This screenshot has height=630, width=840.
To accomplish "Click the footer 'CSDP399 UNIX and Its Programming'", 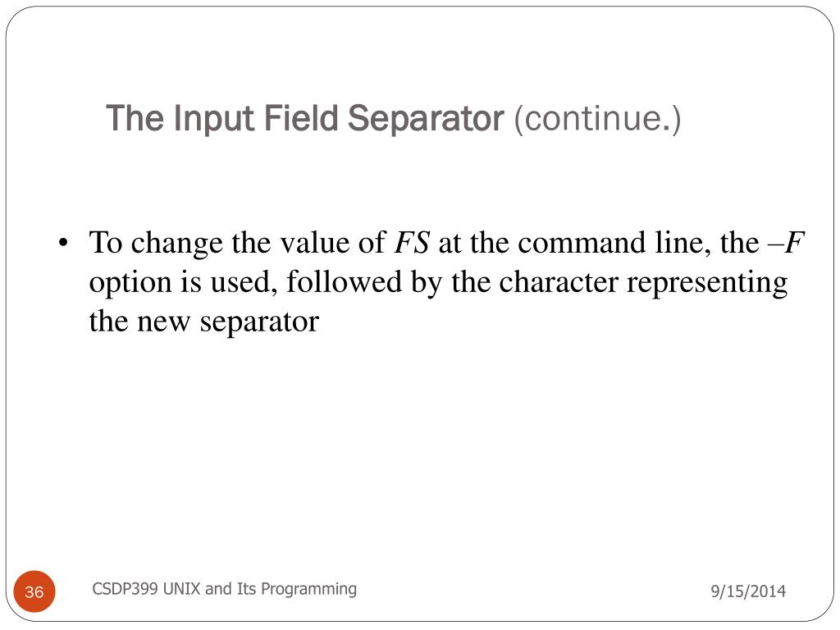I will 224,588.
